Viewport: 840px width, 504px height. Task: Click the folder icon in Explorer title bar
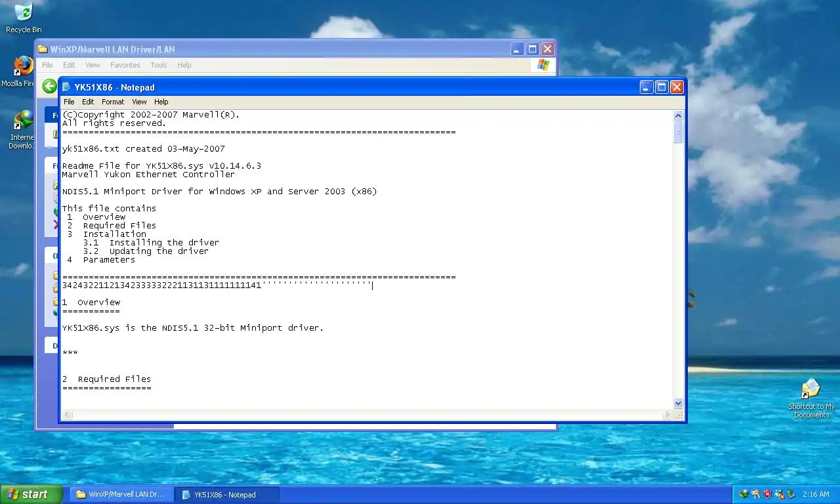[x=43, y=49]
